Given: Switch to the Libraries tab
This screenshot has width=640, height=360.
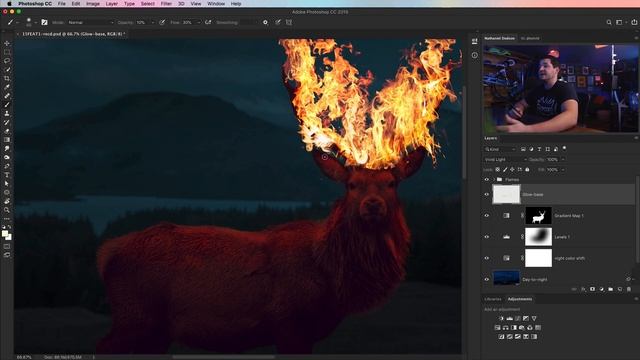Looking at the screenshot, I should tap(493, 299).
